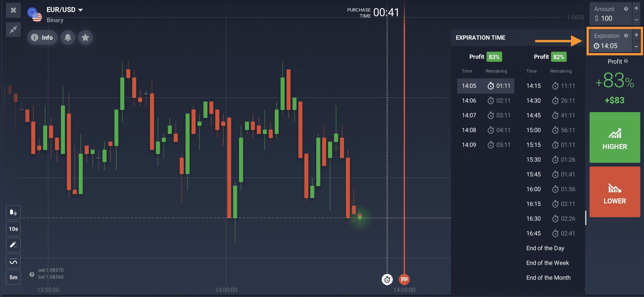The height and width of the screenshot is (297, 644).
Task: Click the Amount help question mark
Action: coord(626,9)
